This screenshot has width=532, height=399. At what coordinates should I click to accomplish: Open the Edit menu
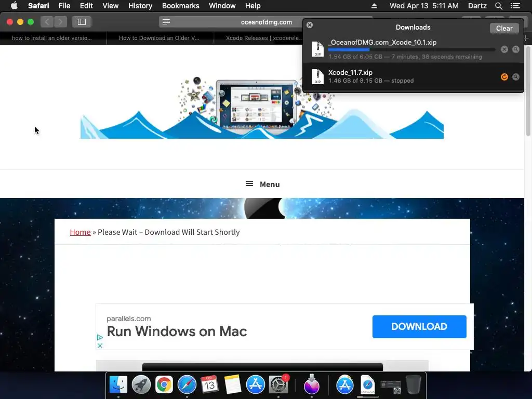pyautogui.click(x=86, y=6)
